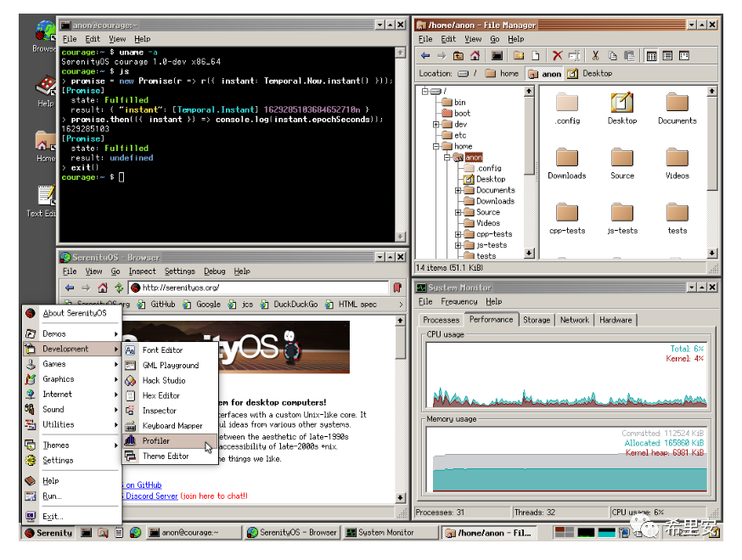
Task: Open the Frequency menu in System Monitor
Action: [x=459, y=302]
